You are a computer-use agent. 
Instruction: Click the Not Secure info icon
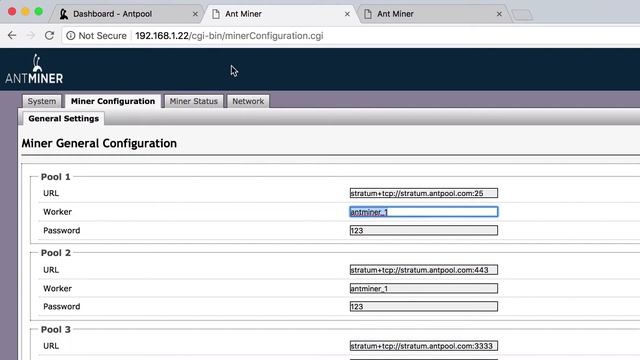(71, 36)
